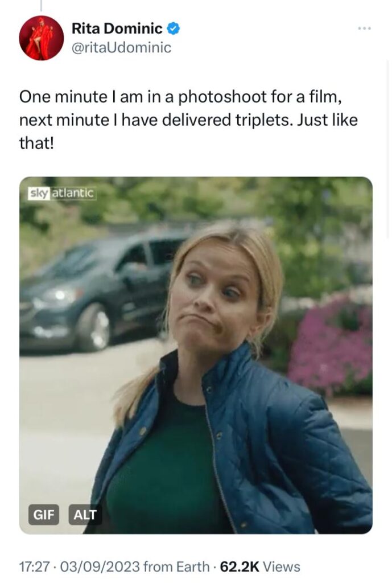Click the thread connector line above the avatar
Viewport: 392px width, 583px height.
[x=41, y=5]
